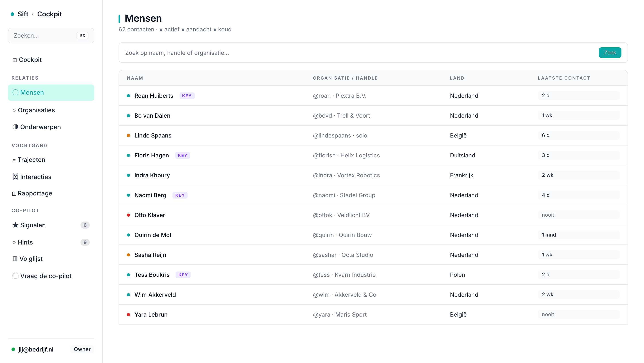Click the Onderwerpen half-circle icon
The image size is (644, 363).
click(15, 127)
